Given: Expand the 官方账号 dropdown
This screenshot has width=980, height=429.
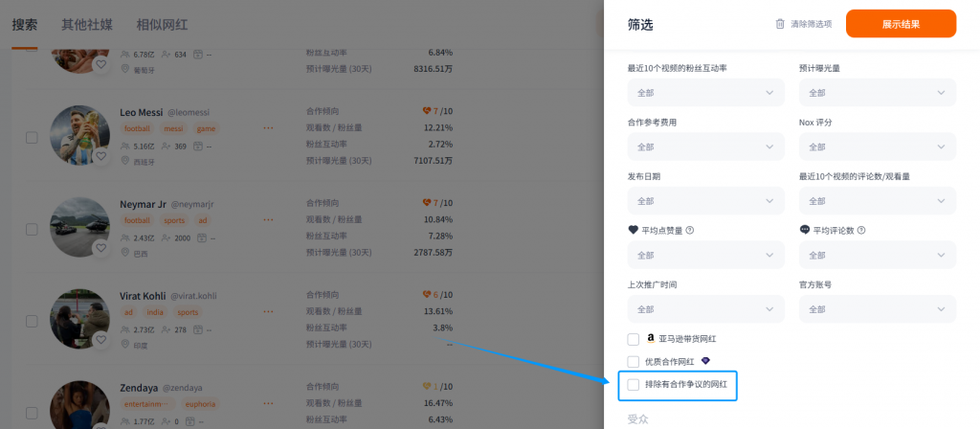Looking at the screenshot, I should [878, 309].
